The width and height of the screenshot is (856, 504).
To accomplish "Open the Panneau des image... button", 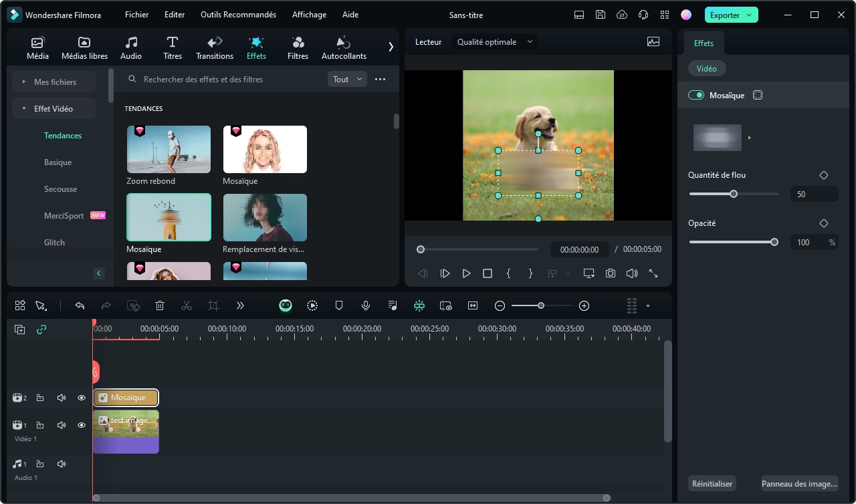I will click(799, 483).
